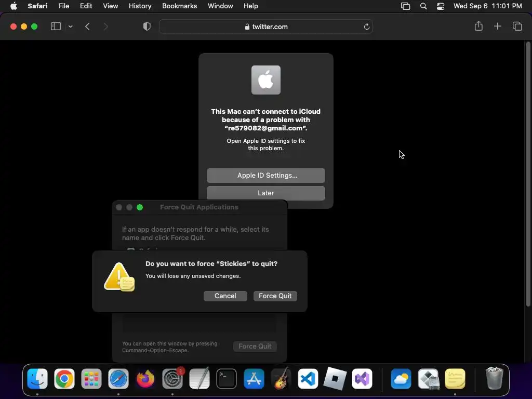Go back one page in Safari

[87, 26]
